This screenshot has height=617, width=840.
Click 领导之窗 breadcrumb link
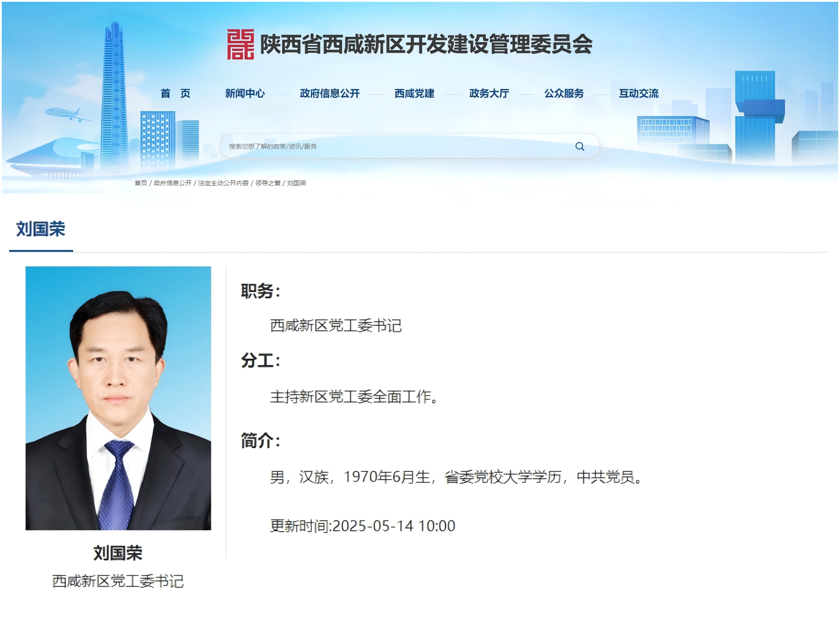(268, 183)
